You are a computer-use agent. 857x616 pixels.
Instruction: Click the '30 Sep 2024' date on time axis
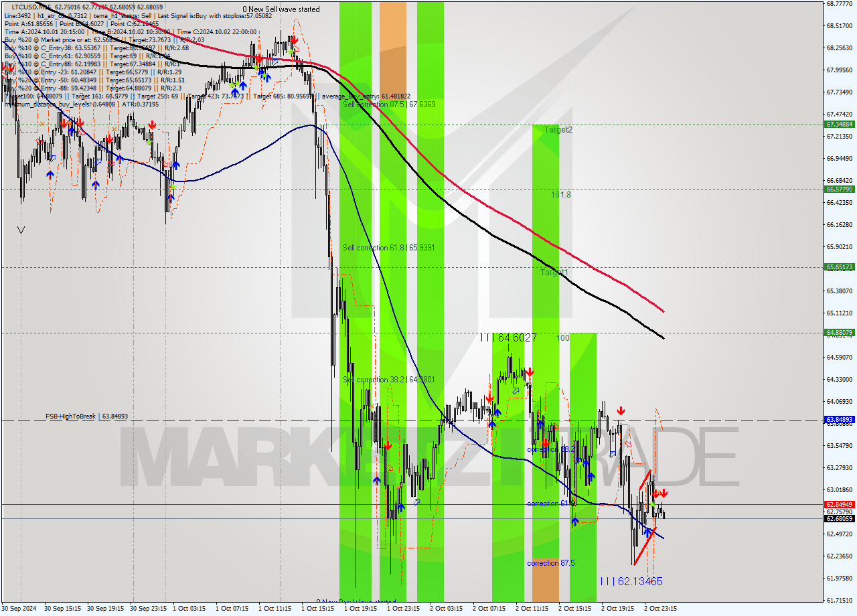pos(19,609)
